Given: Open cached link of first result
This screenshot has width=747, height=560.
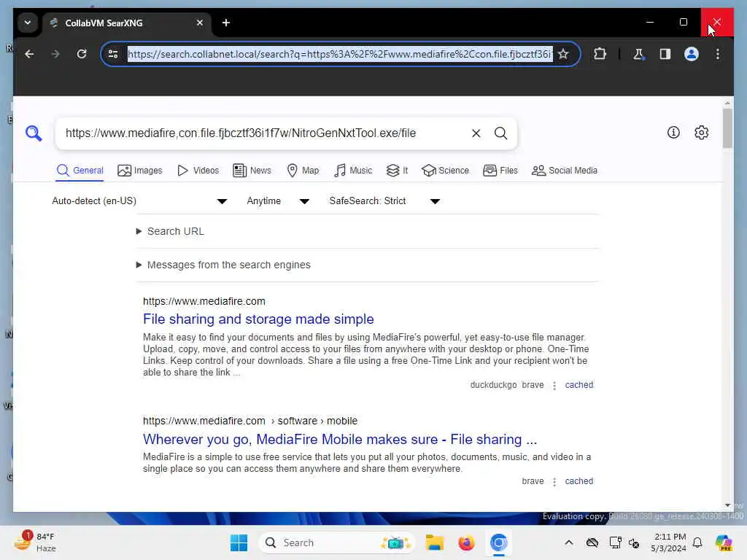Looking at the screenshot, I should click(578, 385).
